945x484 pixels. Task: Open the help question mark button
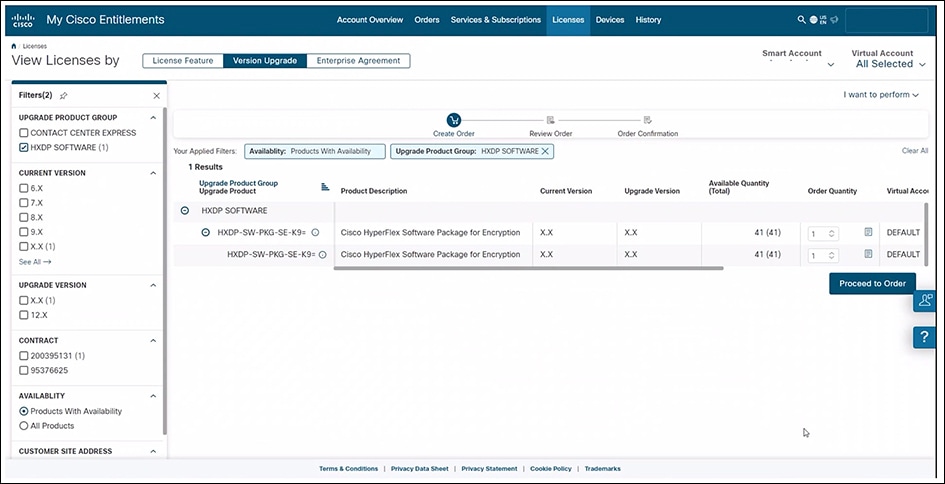point(925,338)
